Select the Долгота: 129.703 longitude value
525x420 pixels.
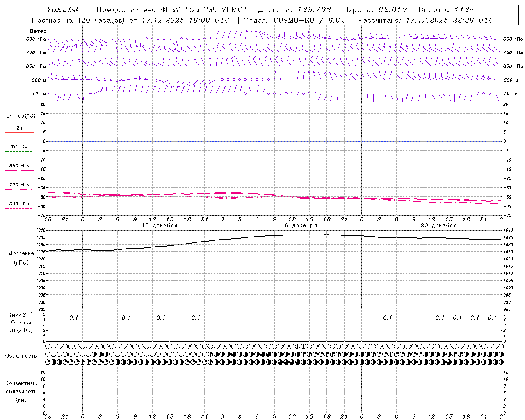(x=294, y=10)
